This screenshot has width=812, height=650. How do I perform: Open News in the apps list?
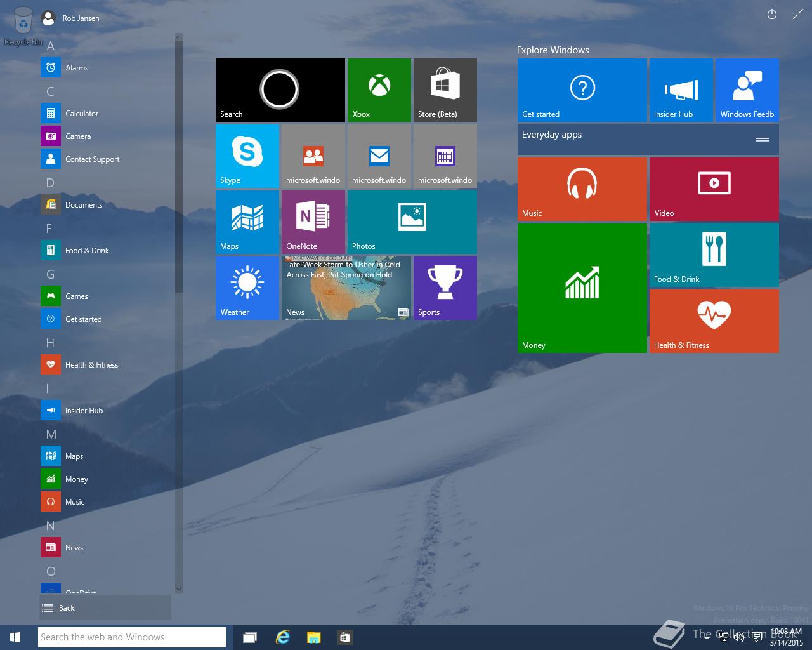(107, 548)
